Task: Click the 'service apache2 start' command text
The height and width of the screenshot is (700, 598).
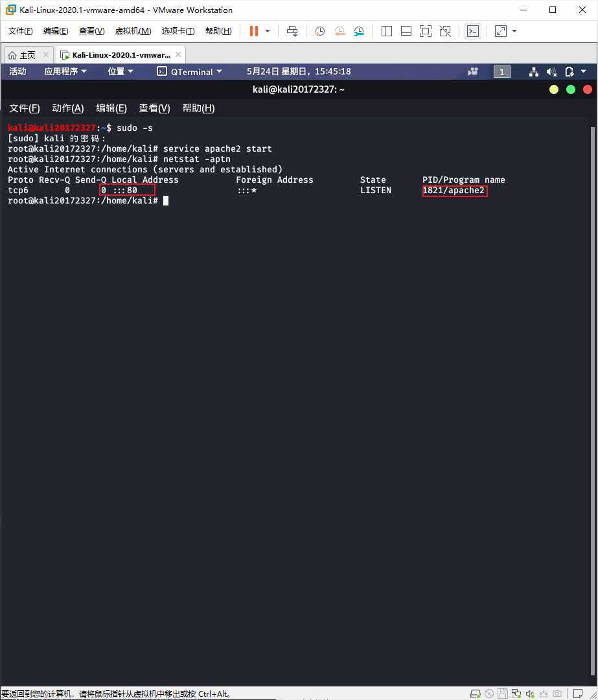Action: pyautogui.click(x=217, y=148)
